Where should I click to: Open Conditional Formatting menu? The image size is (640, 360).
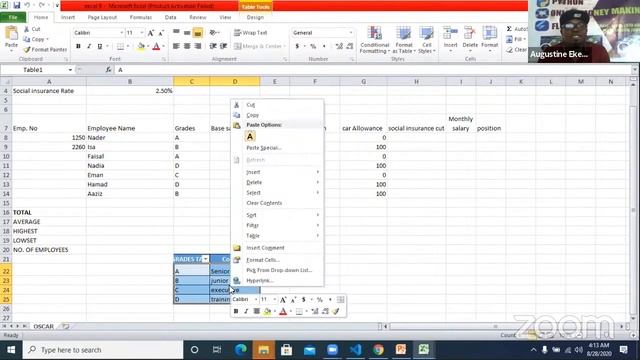click(x=375, y=40)
